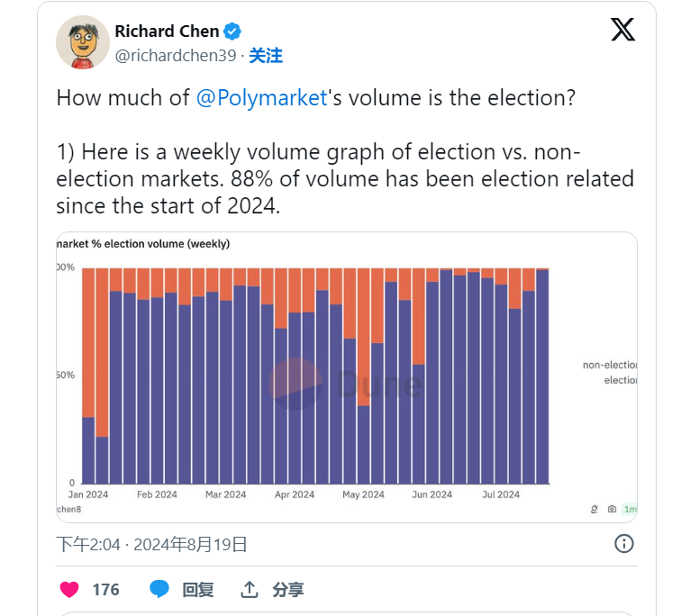Click the 176 likes count
The height and width of the screenshot is (616, 690).
[105, 590]
